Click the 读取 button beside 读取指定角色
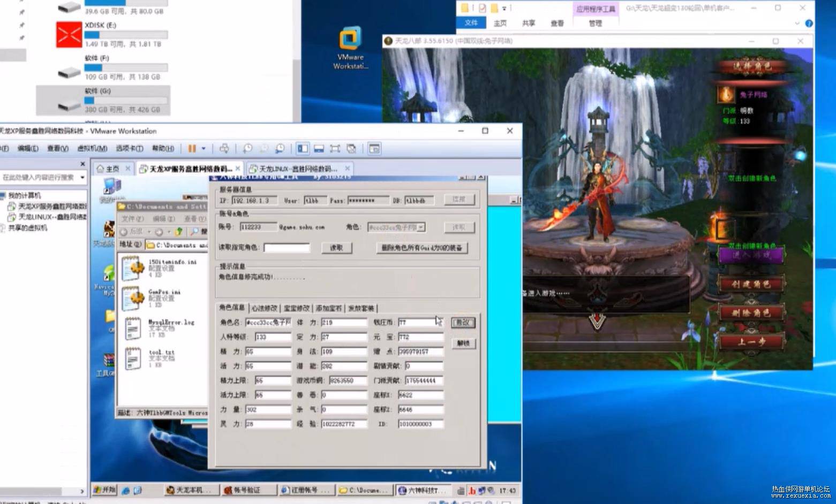Screen dimensions: 836x504 tap(336, 248)
